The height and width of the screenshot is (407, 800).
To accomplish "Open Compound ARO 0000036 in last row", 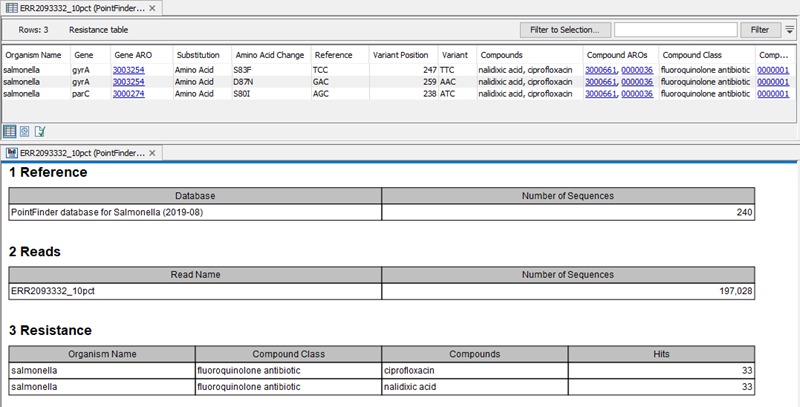I will pos(637,93).
